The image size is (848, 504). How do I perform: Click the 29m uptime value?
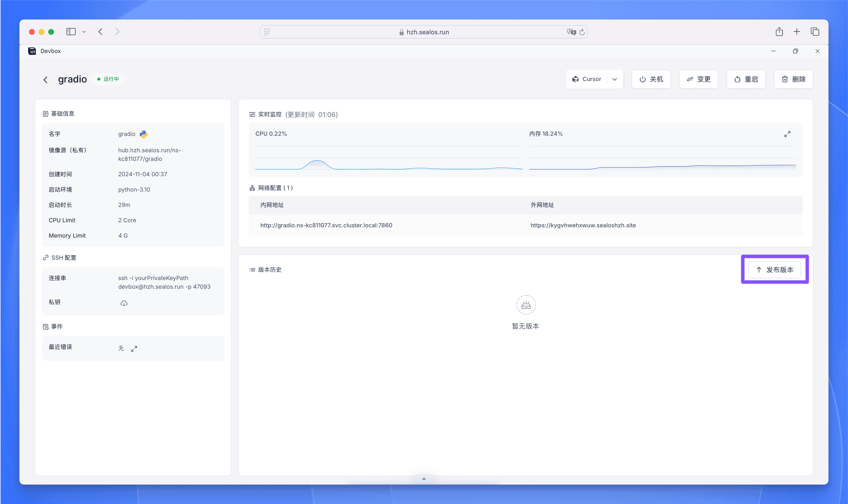[x=124, y=205]
